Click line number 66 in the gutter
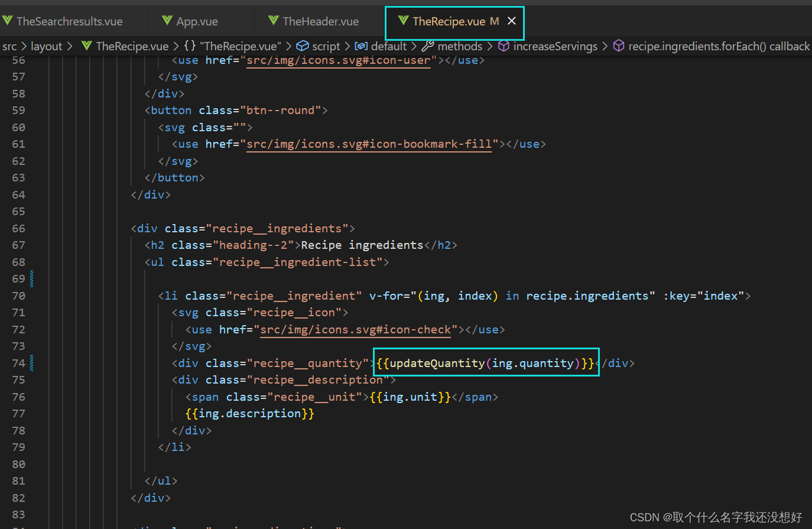The image size is (812, 529). pyautogui.click(x=18, y=228)
